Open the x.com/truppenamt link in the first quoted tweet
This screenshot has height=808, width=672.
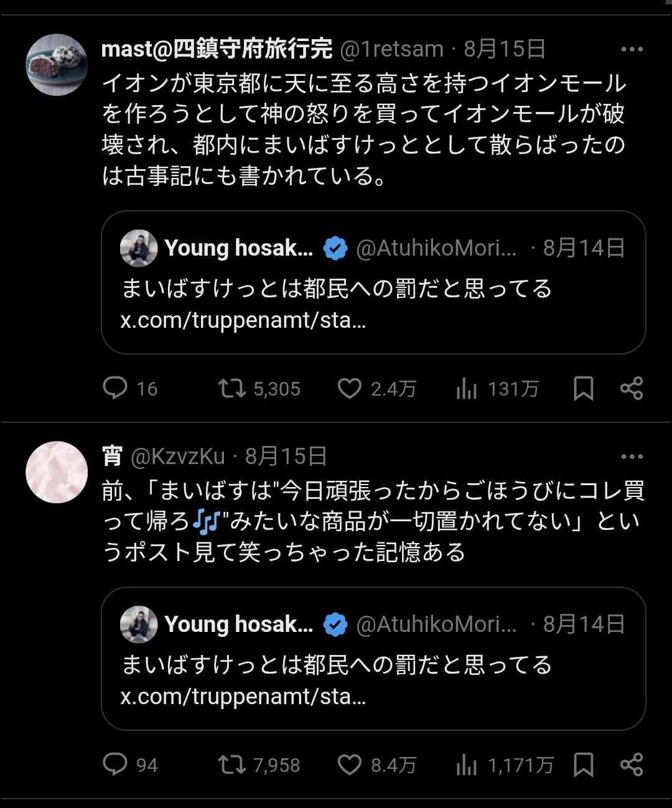pos(243,321)
